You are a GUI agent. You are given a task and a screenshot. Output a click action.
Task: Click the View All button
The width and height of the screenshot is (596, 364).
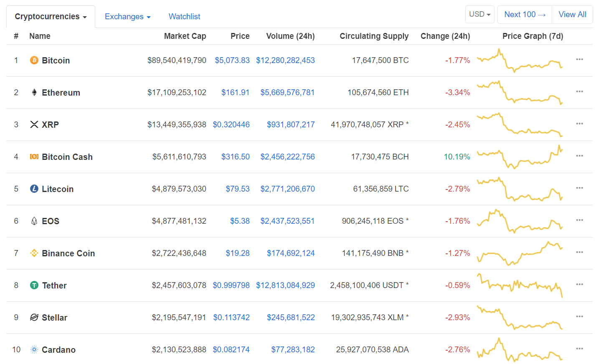[x=572, y=14]
